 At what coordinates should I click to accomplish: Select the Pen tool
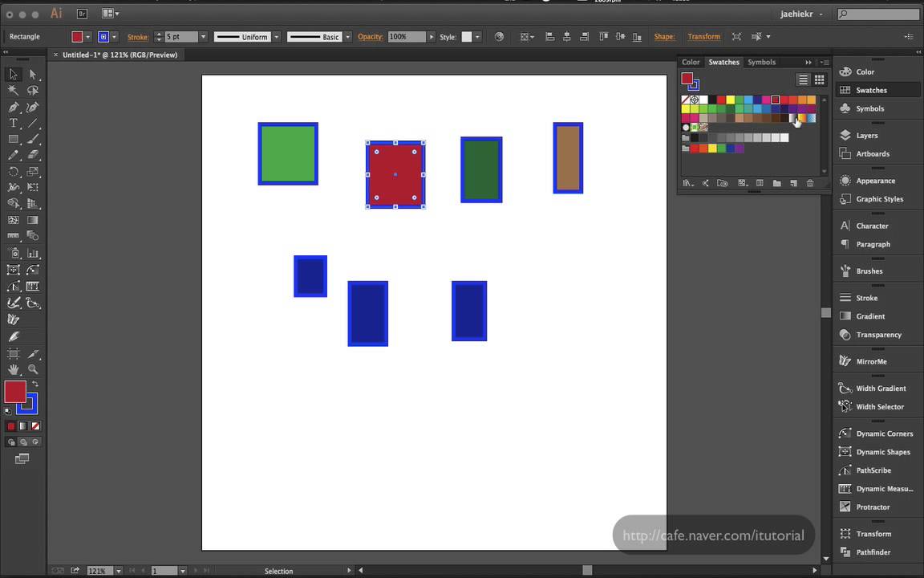pyautogui.click(x=13, y=107)
